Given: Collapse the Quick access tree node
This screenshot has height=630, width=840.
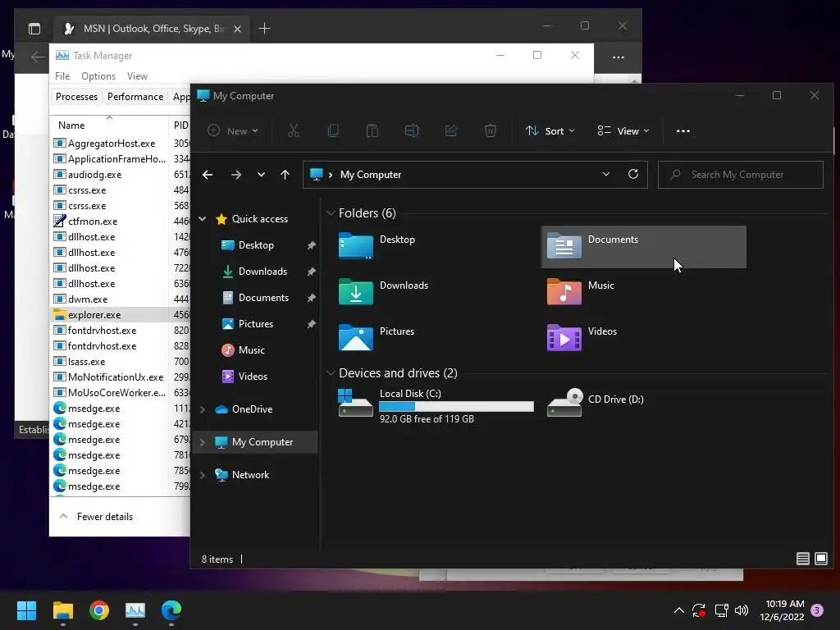Looking at the screenshot, I should click(203, 218).
